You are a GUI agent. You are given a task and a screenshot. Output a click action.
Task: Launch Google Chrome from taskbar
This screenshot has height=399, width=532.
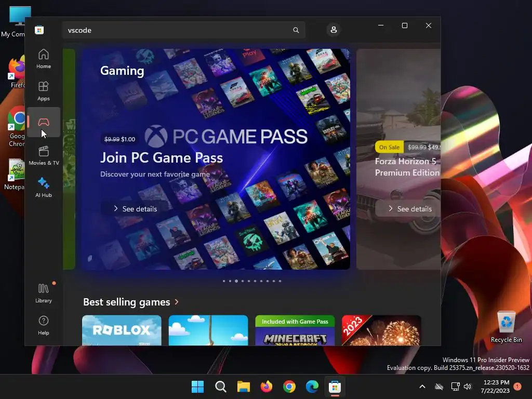(289, 387)
